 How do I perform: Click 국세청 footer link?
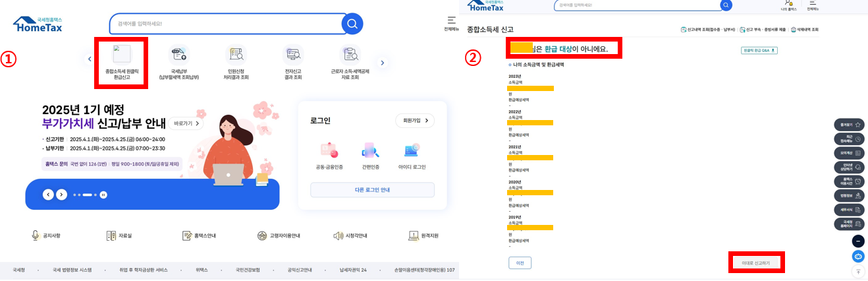[18, 270]
